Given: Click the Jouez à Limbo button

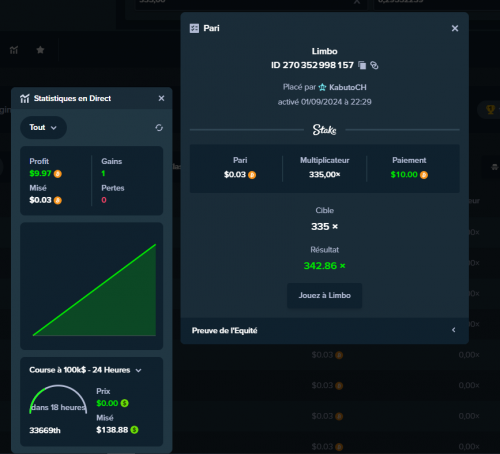Looking at the screenshot, I should (x=324, y=295).
